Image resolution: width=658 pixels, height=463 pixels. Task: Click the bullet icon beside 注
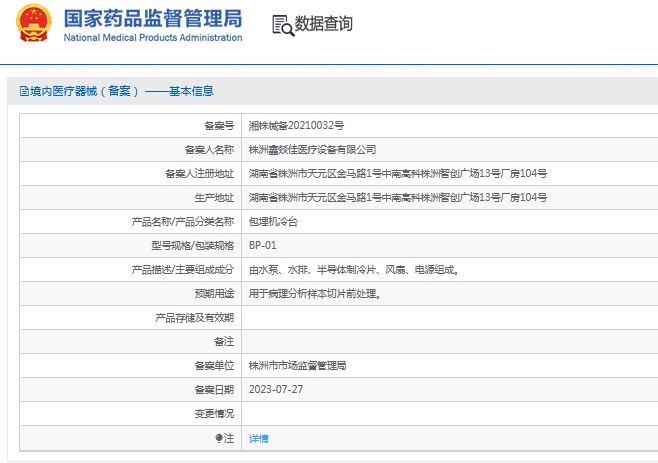[x=219, y=438]
